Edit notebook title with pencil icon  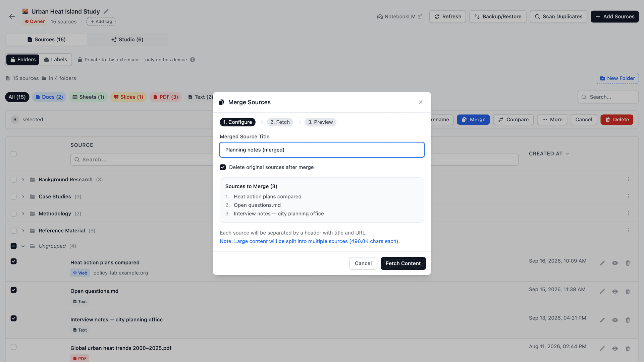106,11
